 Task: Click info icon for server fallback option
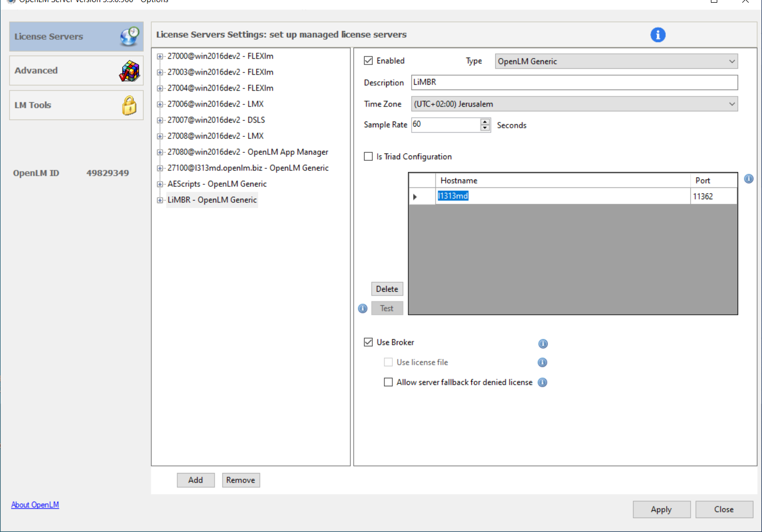pos(542,382)
